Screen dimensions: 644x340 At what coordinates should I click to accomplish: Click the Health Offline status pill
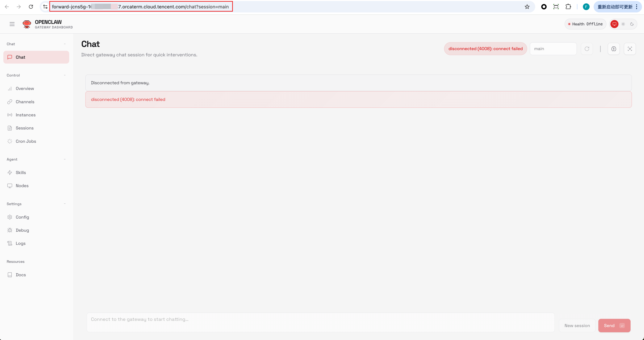tap(585, 24)
